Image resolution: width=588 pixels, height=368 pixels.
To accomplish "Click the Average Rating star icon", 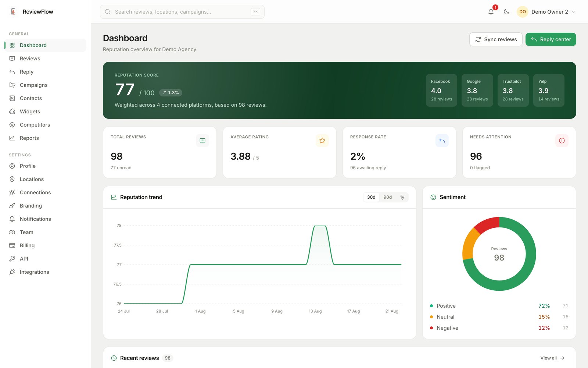I will [322, 141].
